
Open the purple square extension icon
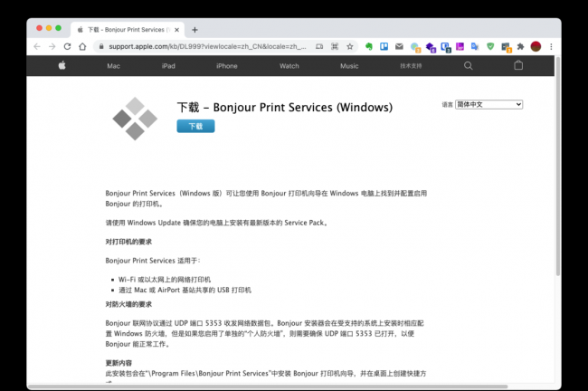pos(460,46)
